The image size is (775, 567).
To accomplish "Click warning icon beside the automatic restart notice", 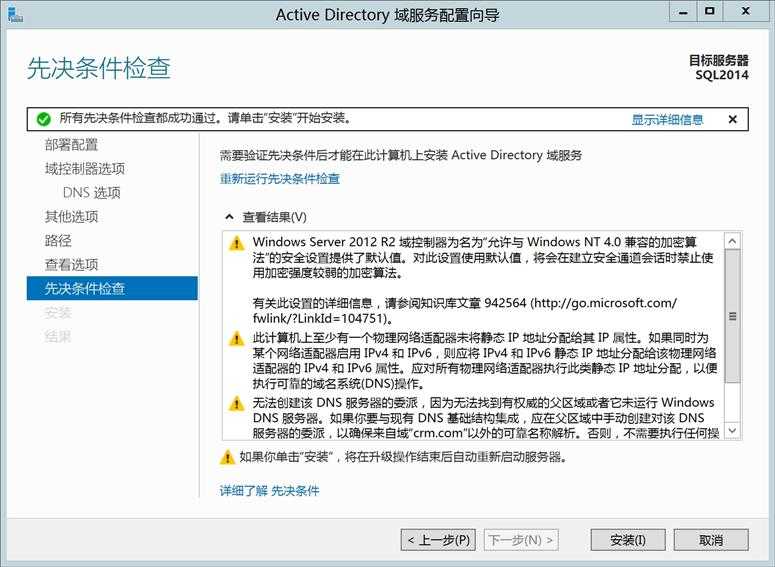I will coord(227,457).
